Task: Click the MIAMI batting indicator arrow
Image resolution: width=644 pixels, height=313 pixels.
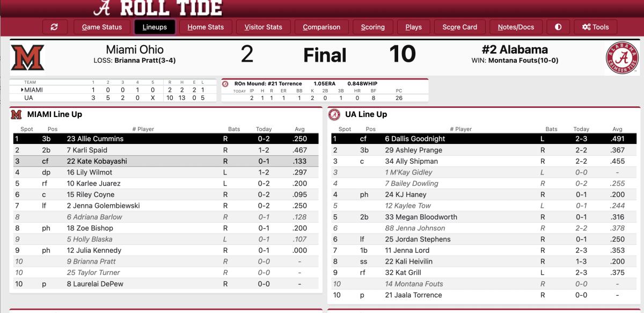Action: pos(23,90)
